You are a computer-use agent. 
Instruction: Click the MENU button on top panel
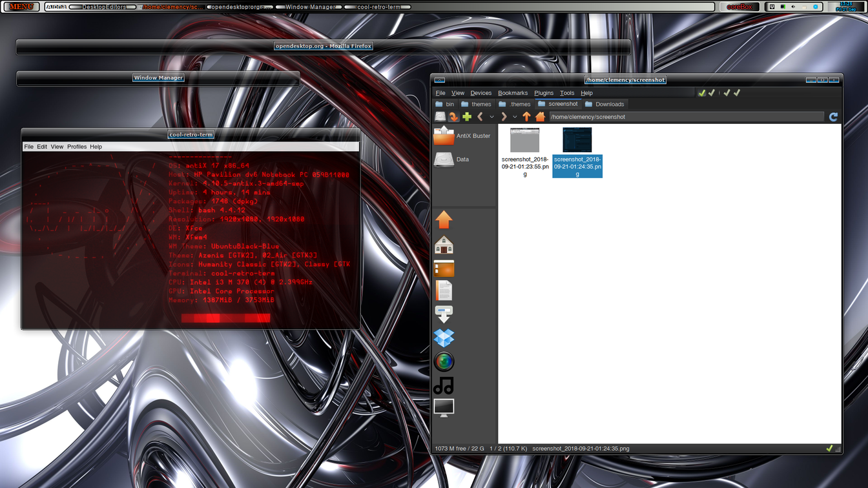pos(21,6)
